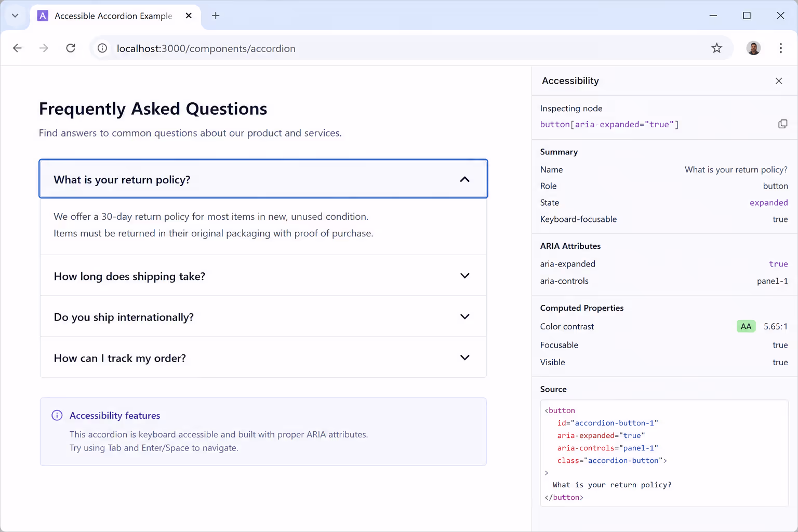Click the Computed Properties section heading
Image resolution: width=798 pixels, height=532 pixels.
pyautogui.click(x=582, y=308)
